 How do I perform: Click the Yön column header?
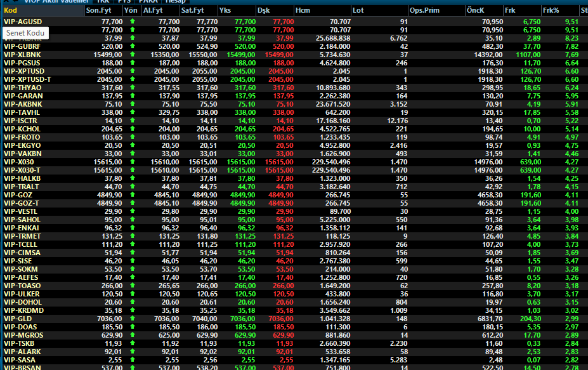[132, 11]
